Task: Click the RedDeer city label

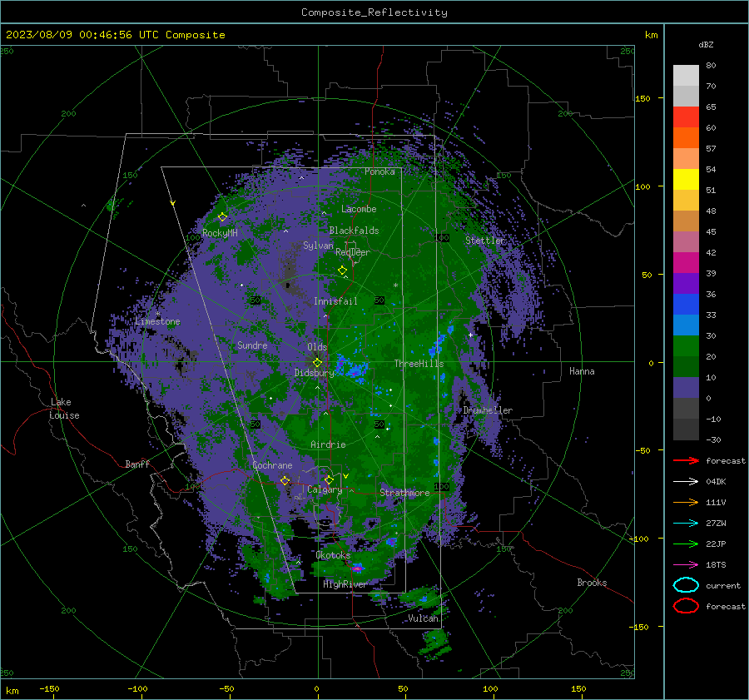Action: pyautogui.click(x=353, y=252)
